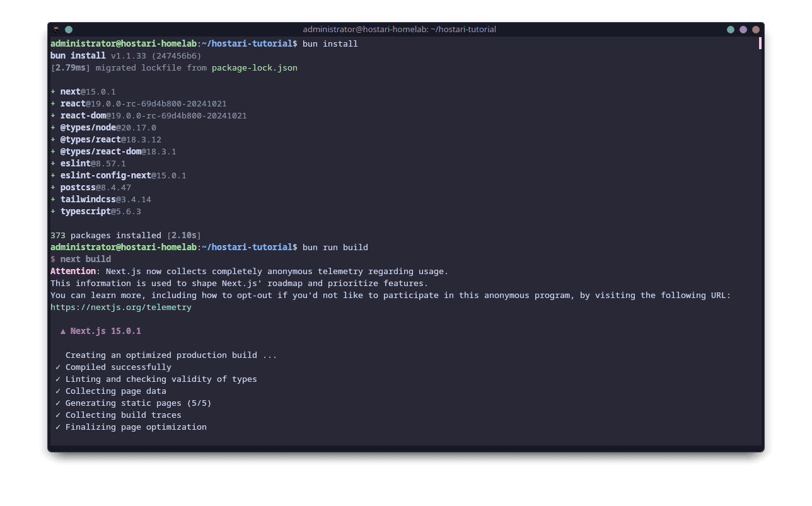Select the package-lock.json filename text

click(254, 67)
